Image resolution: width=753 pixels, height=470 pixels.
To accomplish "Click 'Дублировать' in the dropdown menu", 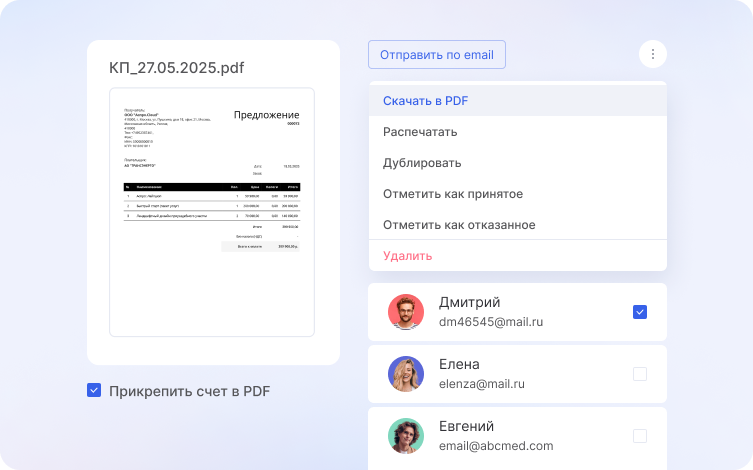I will [422, 163].
